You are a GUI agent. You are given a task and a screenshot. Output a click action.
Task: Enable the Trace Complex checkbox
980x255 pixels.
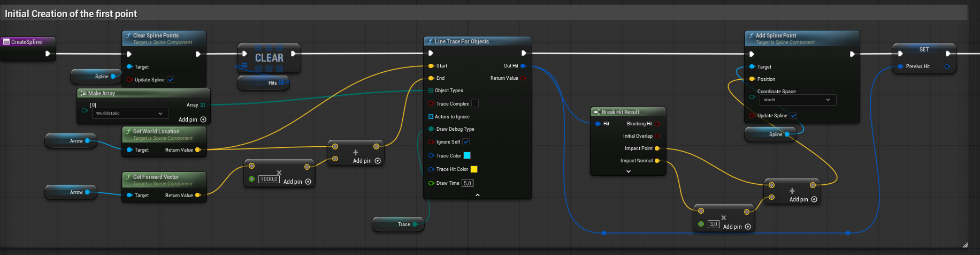coord(474,104)
